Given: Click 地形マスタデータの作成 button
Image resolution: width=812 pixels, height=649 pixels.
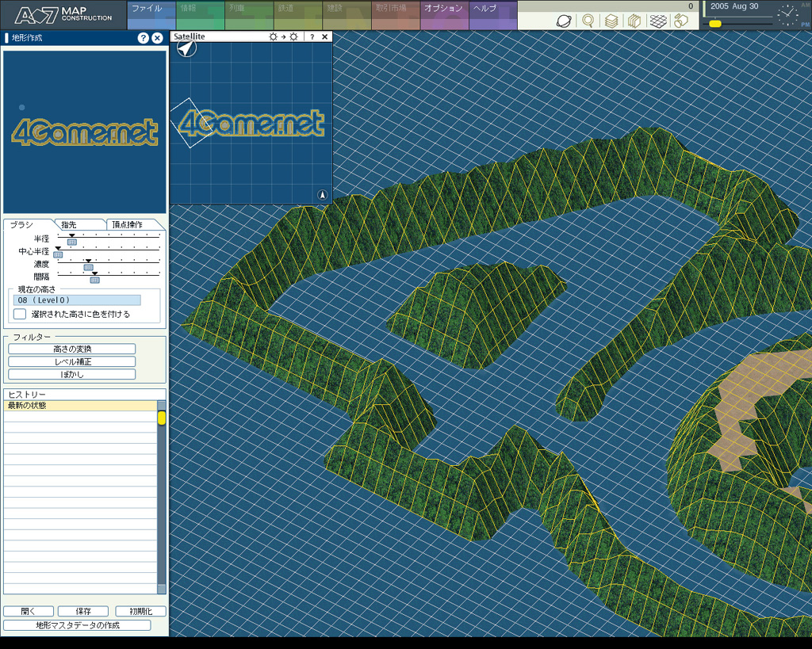Looking at the screenshot, I should (77, 625).
